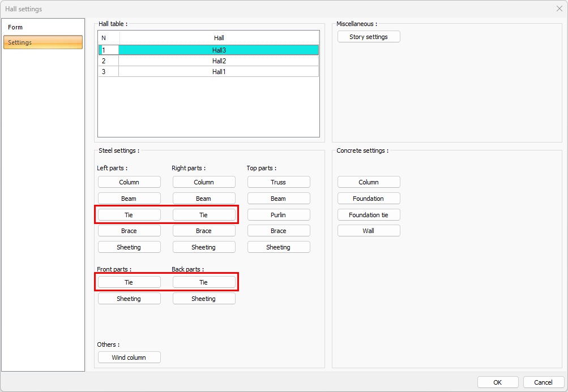Select Hall2 row in hall table
This screenshot has width=568, height=392.
point(219,61)
